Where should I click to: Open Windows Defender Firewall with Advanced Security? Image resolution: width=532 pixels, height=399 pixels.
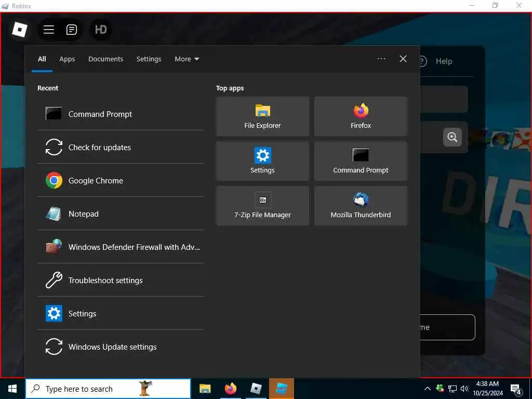121,247
